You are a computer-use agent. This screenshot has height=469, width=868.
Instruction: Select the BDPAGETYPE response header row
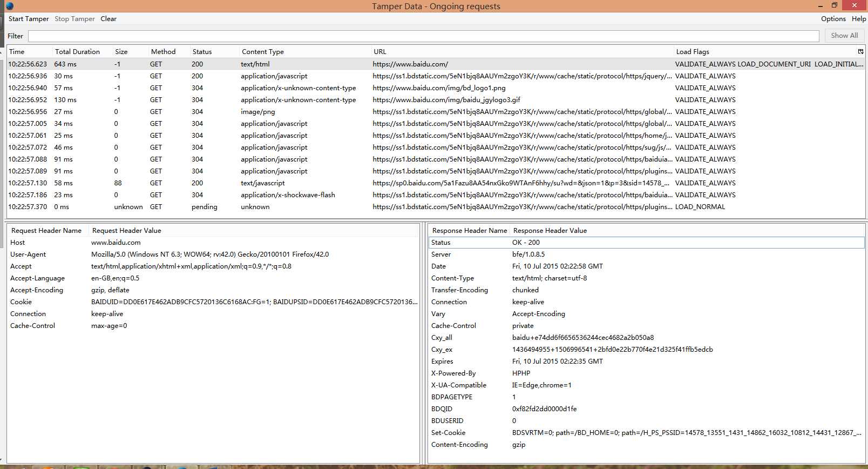[647, 397]
